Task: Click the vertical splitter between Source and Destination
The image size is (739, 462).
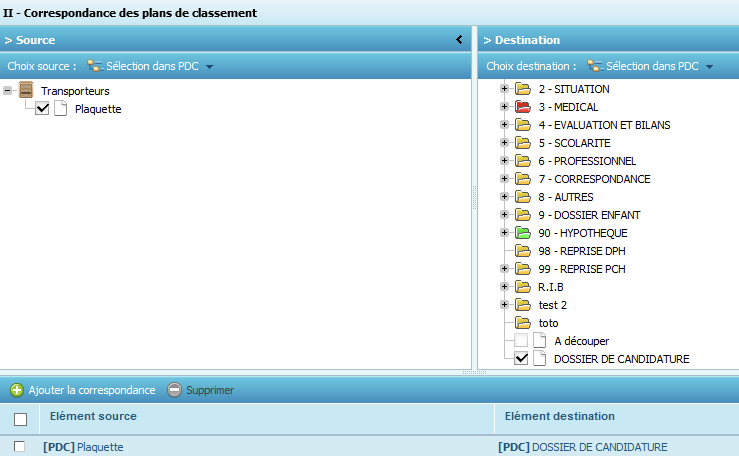Action: (x=475, y=200)
